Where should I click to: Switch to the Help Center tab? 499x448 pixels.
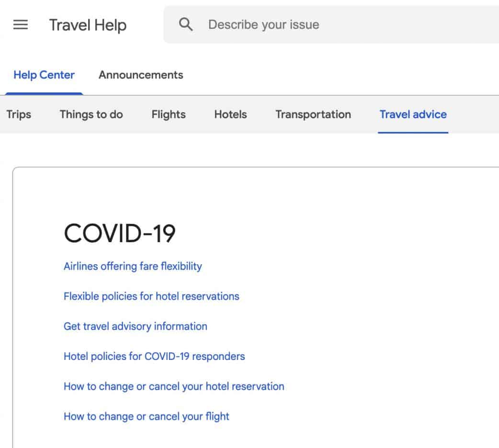[44, 75]
